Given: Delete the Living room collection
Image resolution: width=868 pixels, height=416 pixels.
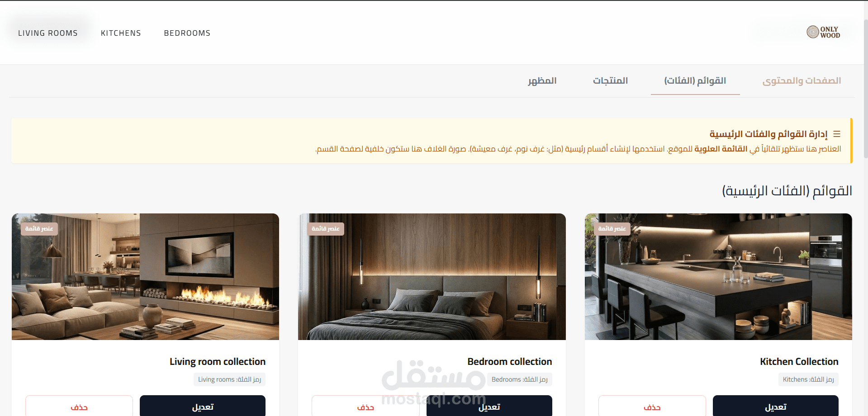Looking at the screenshot, I should 79,406.
